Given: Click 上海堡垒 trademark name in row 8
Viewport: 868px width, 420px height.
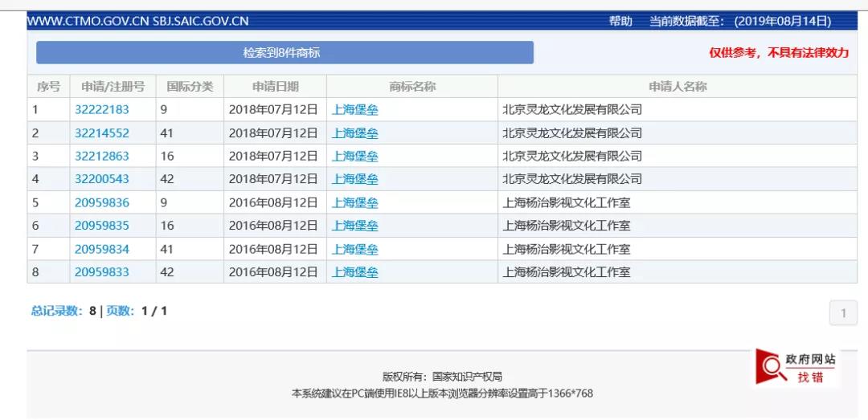Looking at the screenshot, I should 354,272.
